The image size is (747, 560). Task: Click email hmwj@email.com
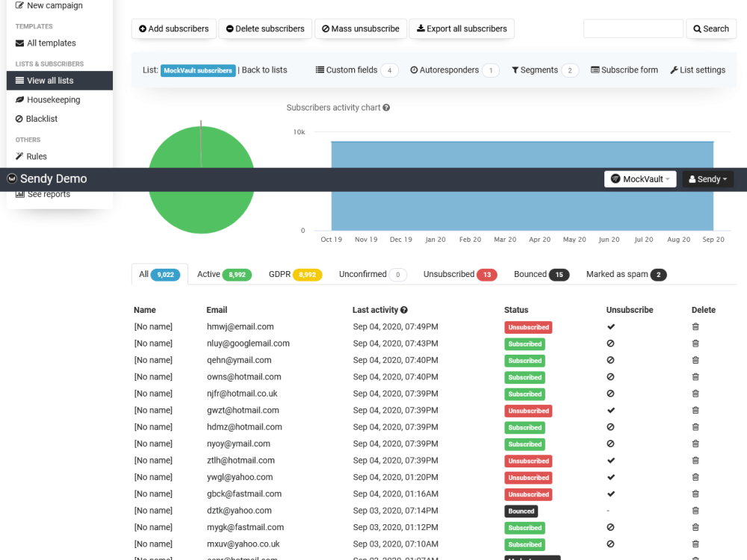(x=240, y=327)
